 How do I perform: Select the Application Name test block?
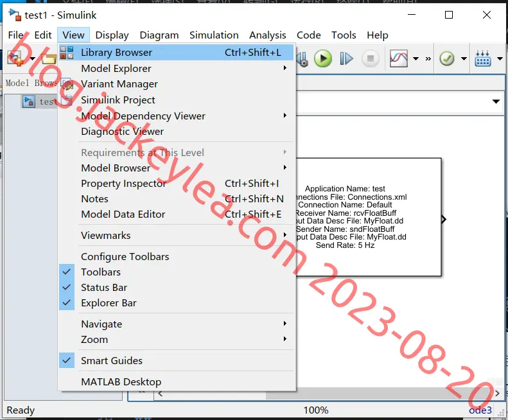pos(369,217)
